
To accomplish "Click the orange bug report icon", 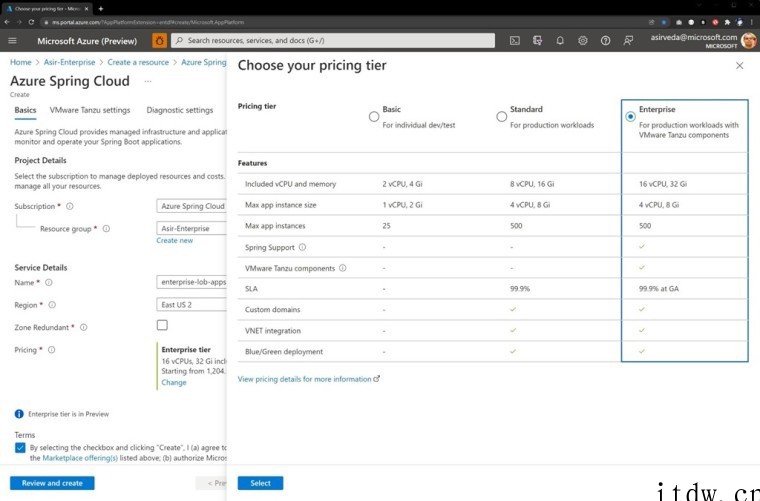I will [159, 40].
